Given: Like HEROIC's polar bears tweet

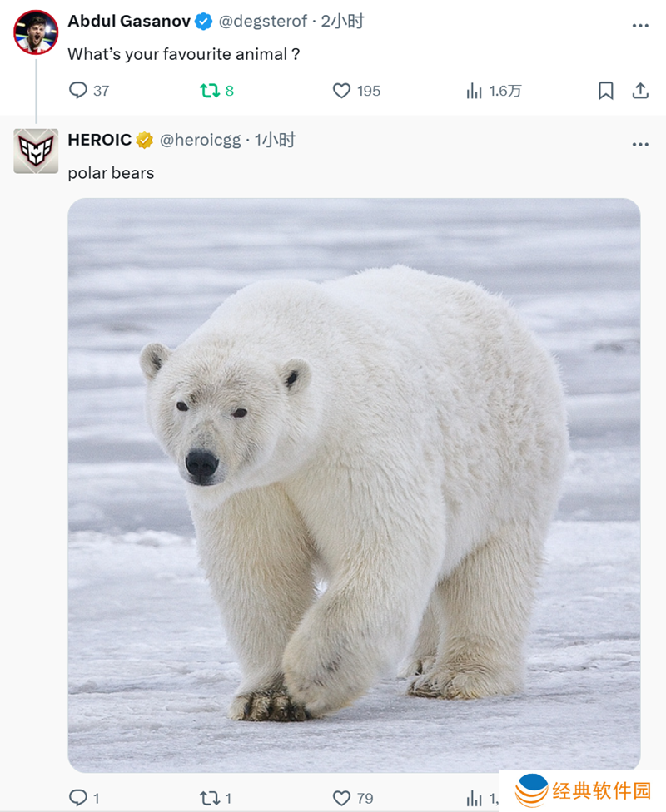Looking at the screenshot, I should coord(341,798).
